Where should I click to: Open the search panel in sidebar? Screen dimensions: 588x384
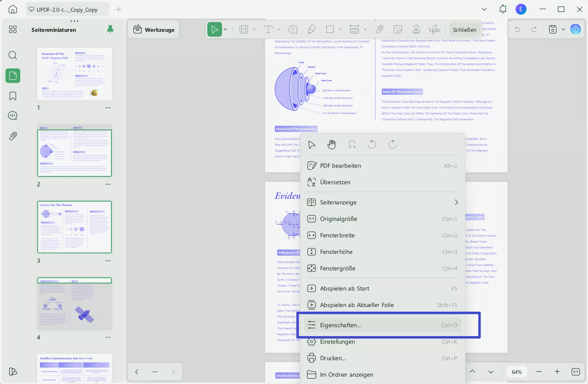coord(13,55)
